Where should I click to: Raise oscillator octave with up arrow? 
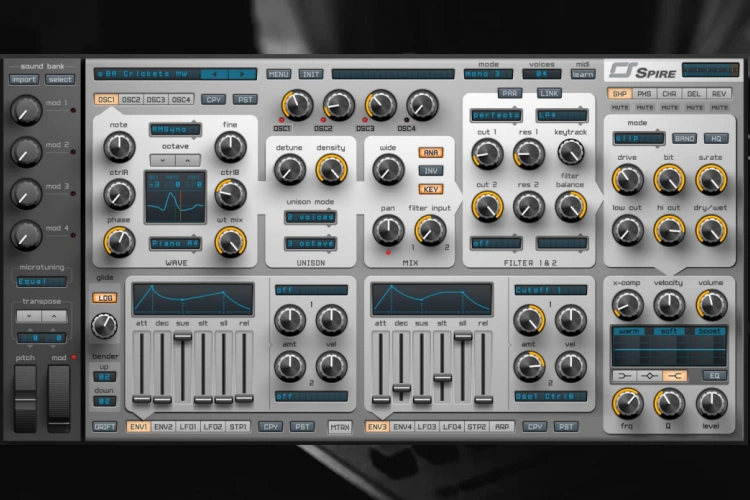[x=188, y=160]
